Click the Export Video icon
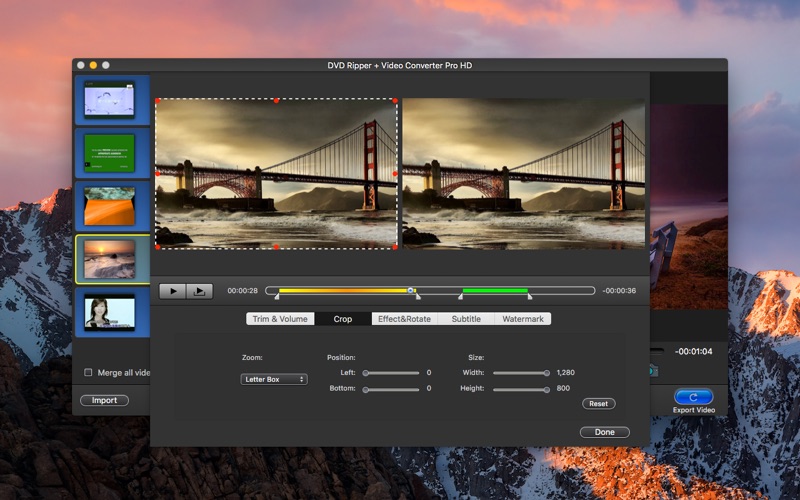The height and width of the screenshot is (500, 800). coord(693,397)
